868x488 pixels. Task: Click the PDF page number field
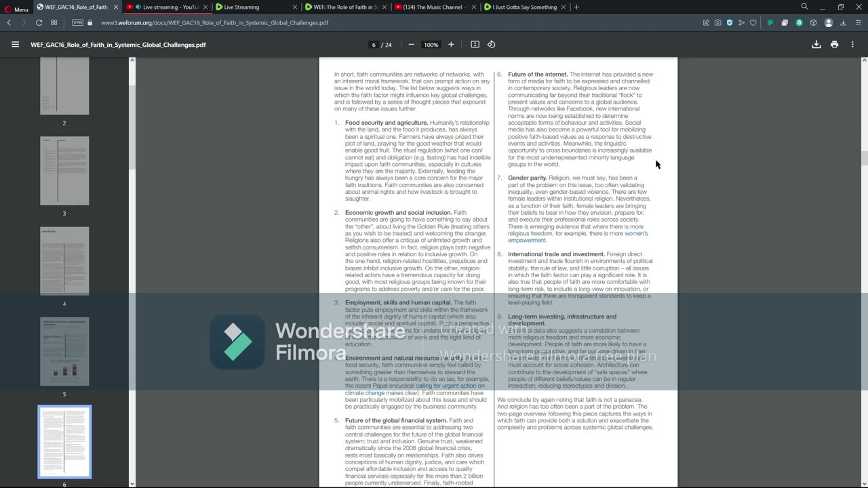(374, 45)
